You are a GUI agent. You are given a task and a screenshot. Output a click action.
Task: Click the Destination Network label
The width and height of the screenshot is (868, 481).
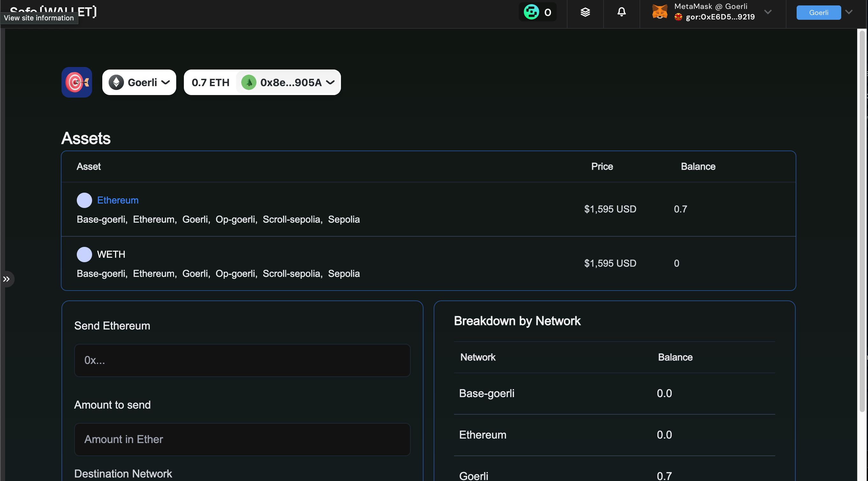click(x=123, y=474)
